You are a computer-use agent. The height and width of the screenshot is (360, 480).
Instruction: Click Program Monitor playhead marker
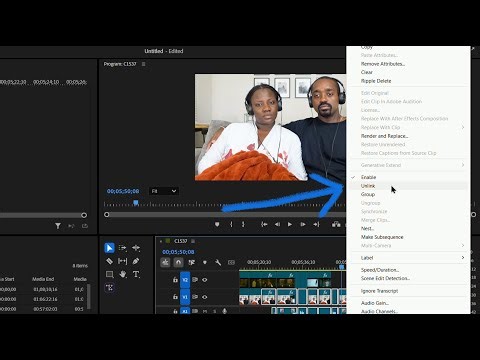tap(136, 203)
